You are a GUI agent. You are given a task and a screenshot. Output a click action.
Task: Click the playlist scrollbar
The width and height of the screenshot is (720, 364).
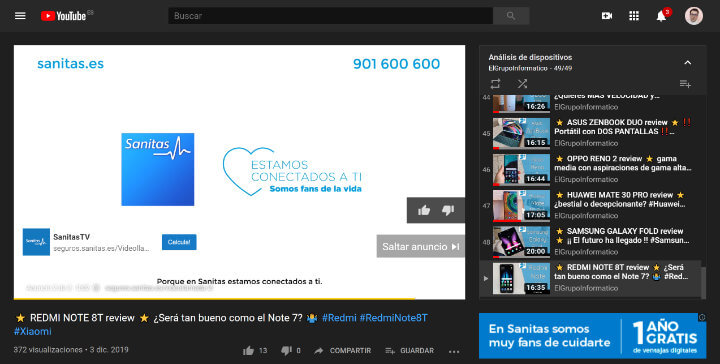click(x=704, y=283)
